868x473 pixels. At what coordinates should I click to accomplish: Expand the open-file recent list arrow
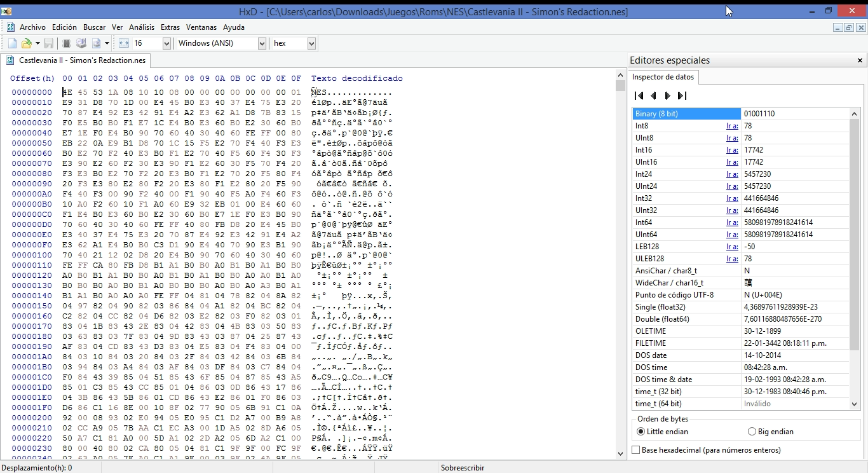point(37,43)
